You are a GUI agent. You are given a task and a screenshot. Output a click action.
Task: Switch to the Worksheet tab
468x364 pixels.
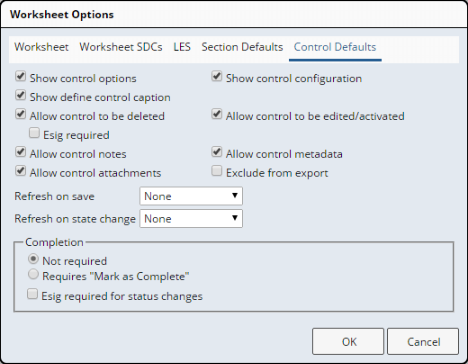[41, 47]
